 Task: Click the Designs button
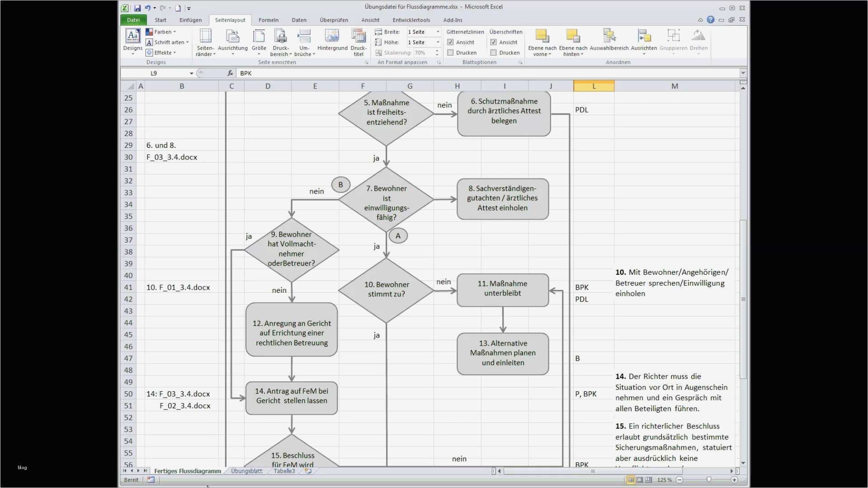[x=132, y=42]
